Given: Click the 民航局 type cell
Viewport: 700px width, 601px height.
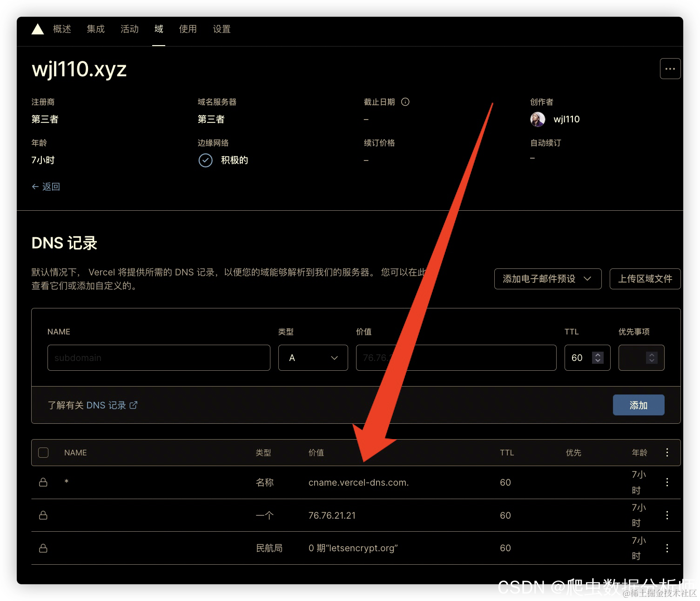Looking at the screenshot, I should [269, 548].
